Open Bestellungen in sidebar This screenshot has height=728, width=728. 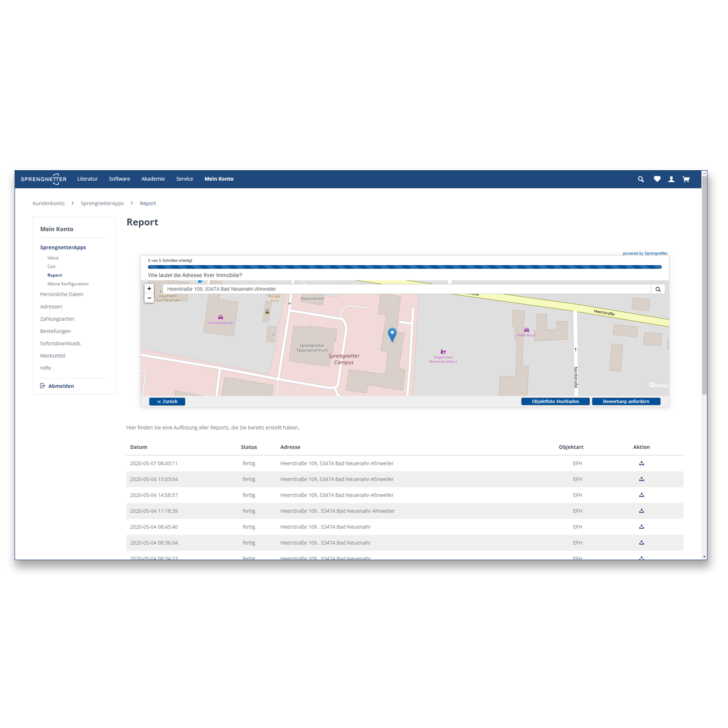[x=56, y=331]
